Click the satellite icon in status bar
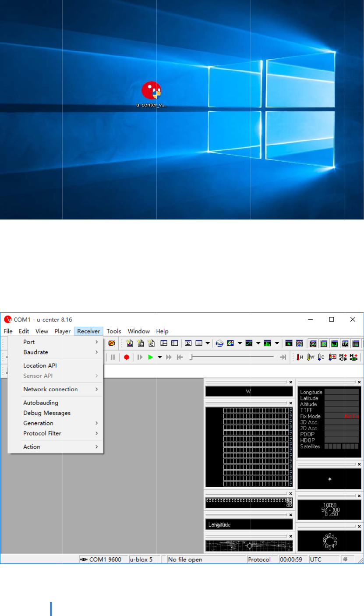This screenshot has height=616, width=364. (346, 559)
